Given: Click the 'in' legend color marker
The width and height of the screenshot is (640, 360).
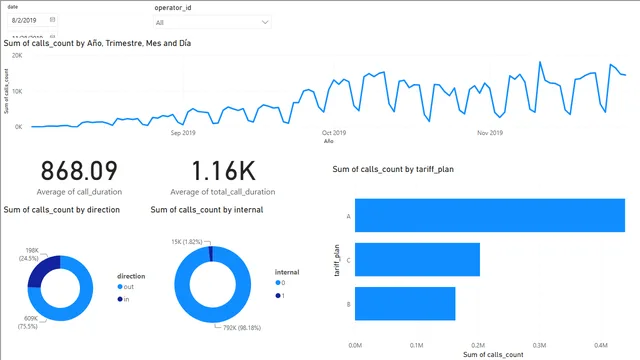Looking at the screenshot, I should (x=120, y=299).
